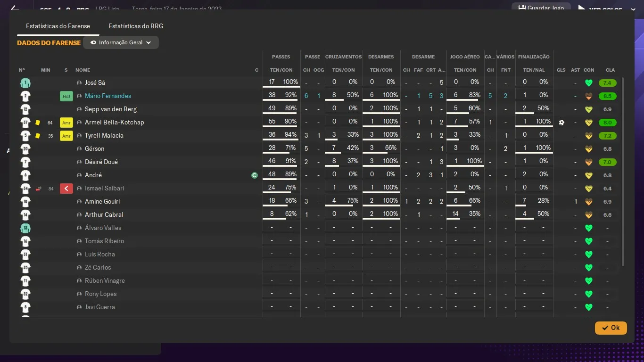
Task: Open Mário Fernandes' player profile link
Action: 108,96
